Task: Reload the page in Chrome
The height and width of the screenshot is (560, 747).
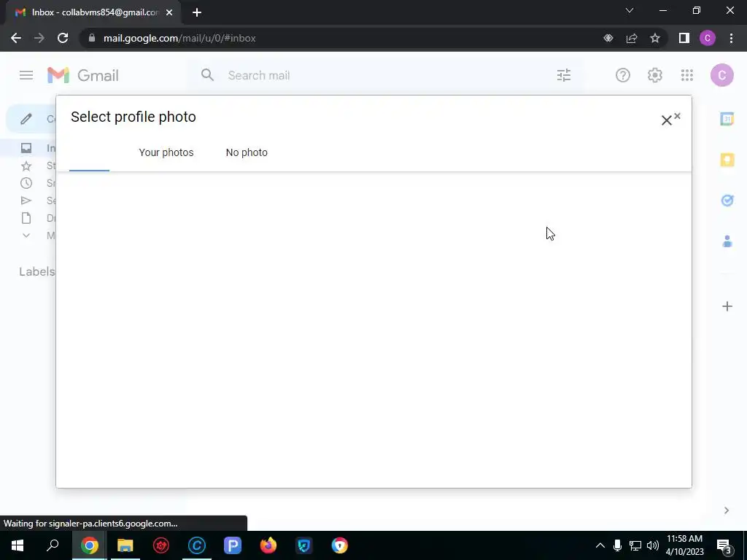Action: click(63, 38)
